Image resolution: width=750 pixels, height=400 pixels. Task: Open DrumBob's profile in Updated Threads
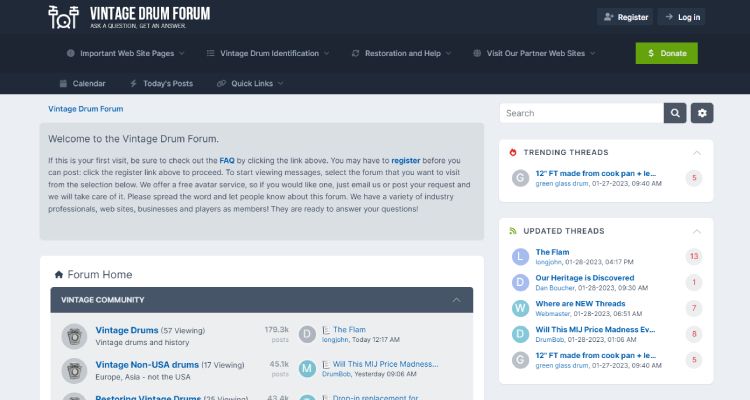pos(550,340)
